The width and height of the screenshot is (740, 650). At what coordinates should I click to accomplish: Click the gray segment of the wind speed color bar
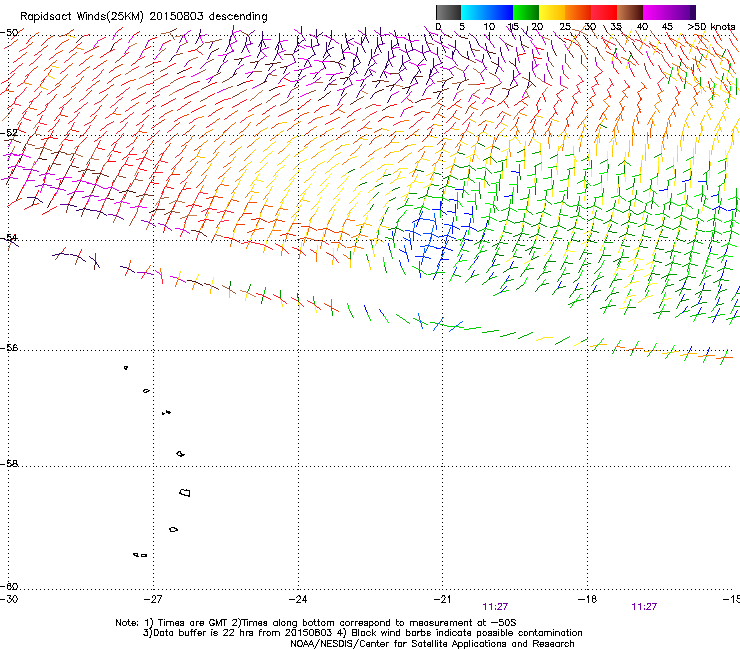(x=448, y=12)
